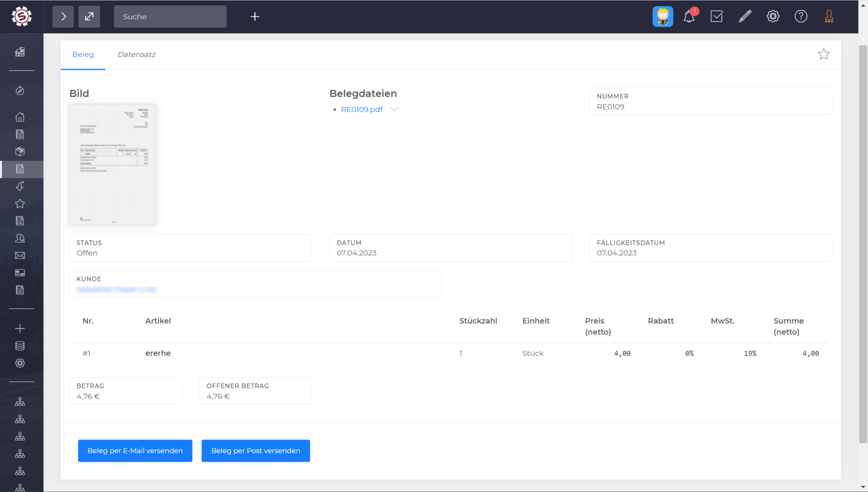Click the envelope mail icon in sidebar

tap(20, 256)
